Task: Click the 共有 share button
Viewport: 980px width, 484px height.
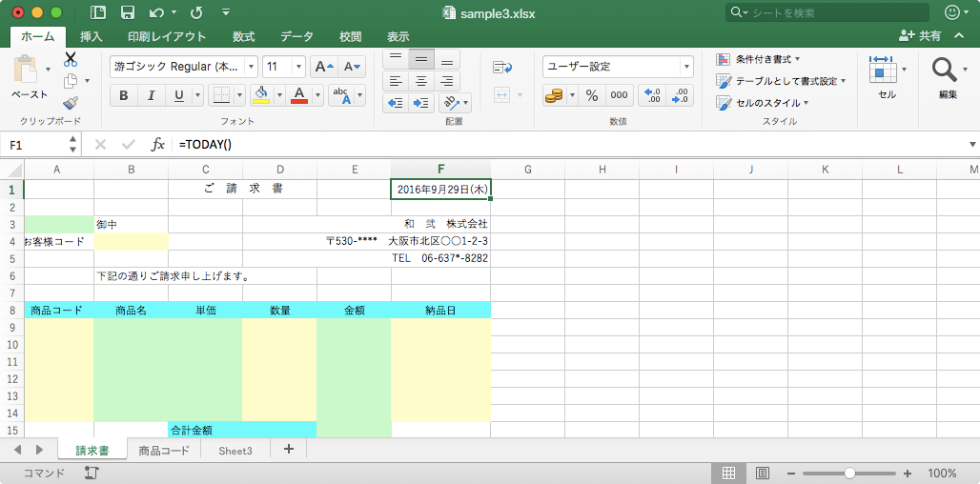Action: tap(919, 36)
